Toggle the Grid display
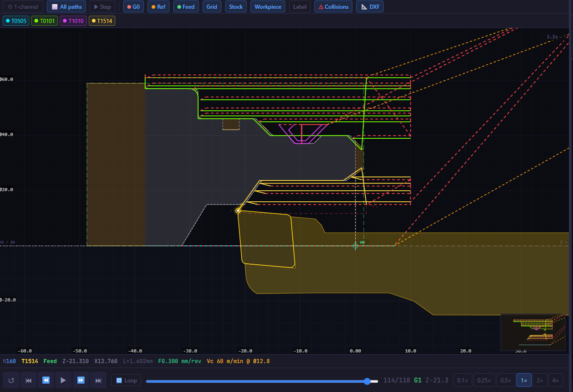Image resolution: width=573 pixels, height=392 pixels. click(211, 7)
